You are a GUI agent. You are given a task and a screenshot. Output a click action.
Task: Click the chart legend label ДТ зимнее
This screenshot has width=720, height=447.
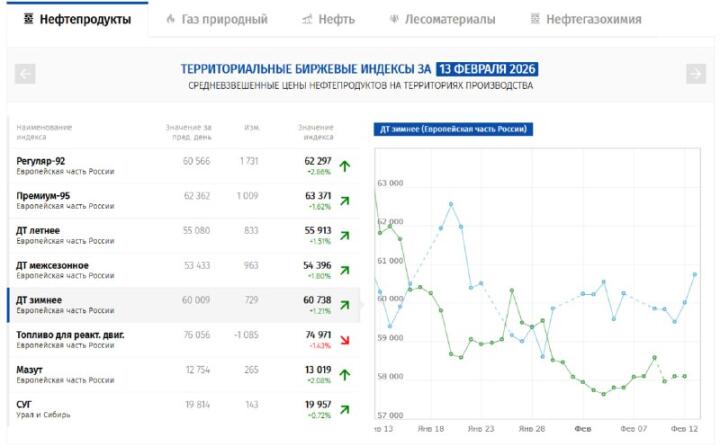tap(451, 129)
